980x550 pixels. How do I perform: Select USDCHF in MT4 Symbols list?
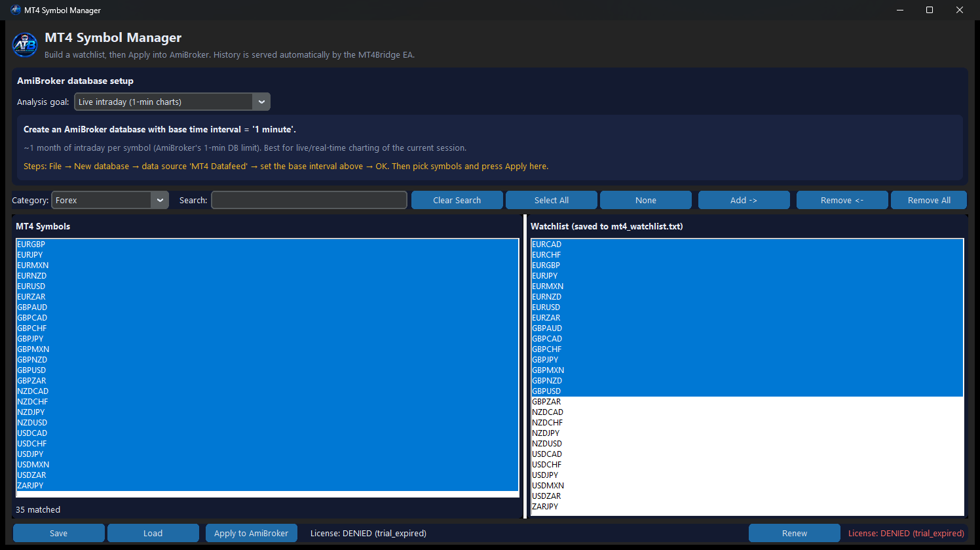(x=267, y=444)
